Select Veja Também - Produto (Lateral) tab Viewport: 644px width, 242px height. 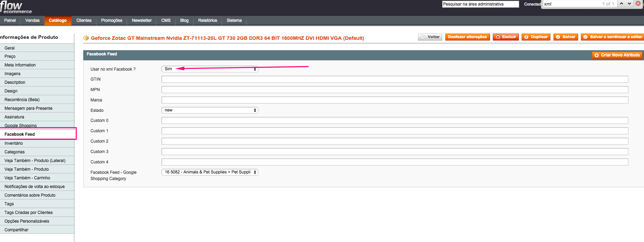click(x=37, y=161)
